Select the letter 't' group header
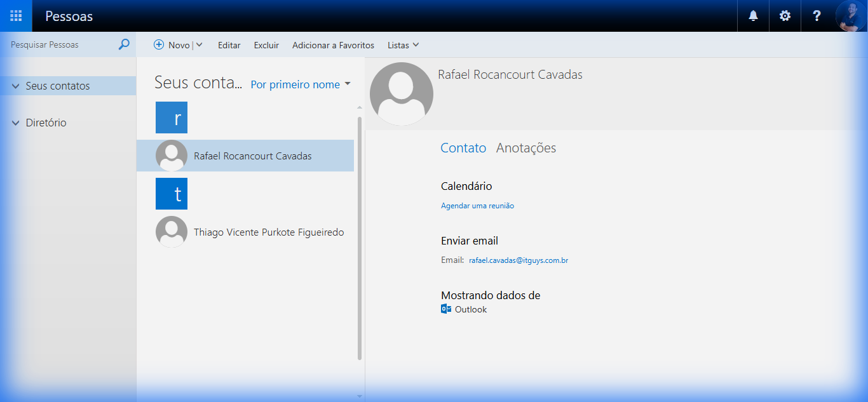This screenshot has width=868, height=402. coord(171,194)
